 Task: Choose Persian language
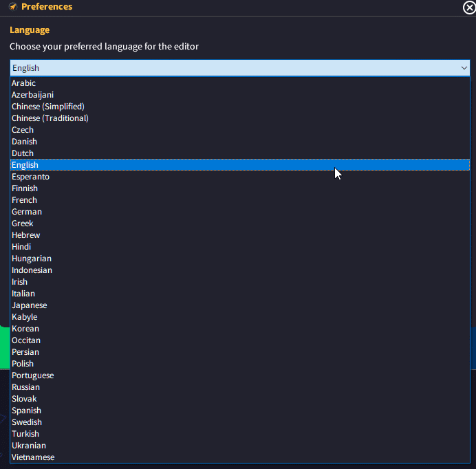(240, 352)
